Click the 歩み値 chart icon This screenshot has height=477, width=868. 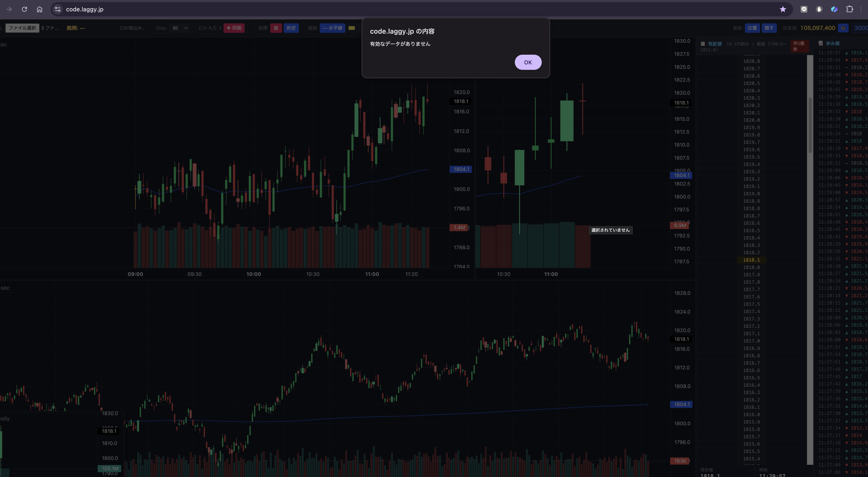click(820, 43)
